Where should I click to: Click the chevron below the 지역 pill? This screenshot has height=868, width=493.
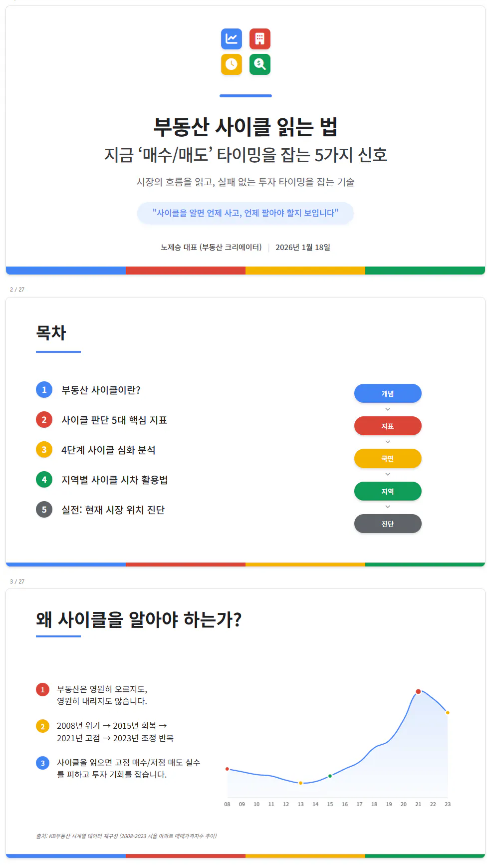(388, 507)
